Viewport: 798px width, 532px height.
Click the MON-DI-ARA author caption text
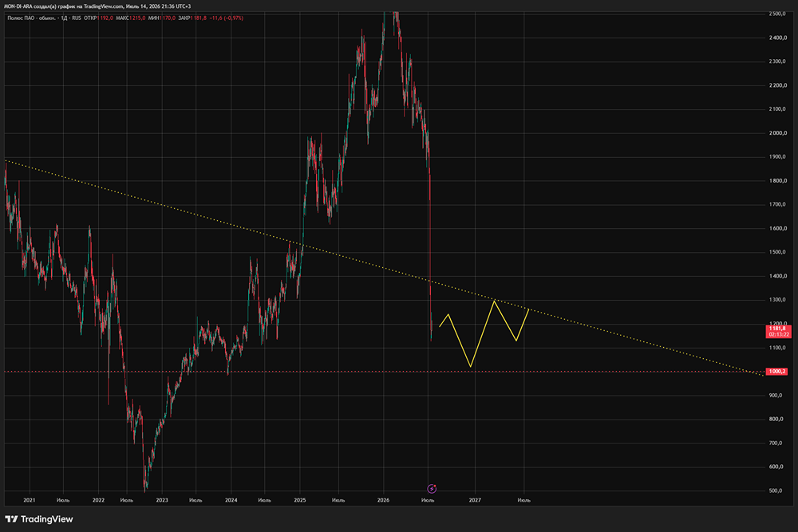point(97,6)
